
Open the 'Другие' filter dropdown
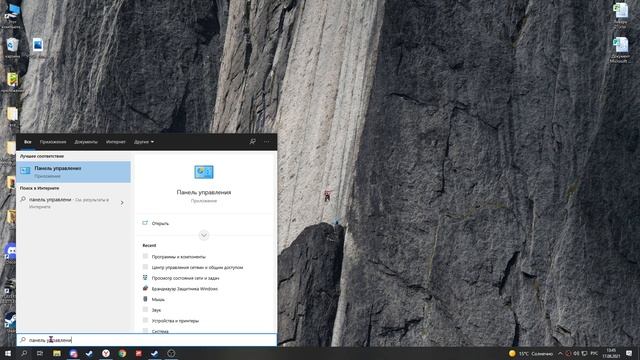coord(144,142)
